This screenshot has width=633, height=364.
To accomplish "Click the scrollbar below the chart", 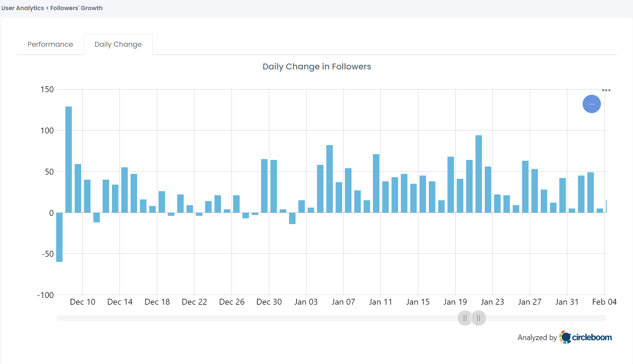I will (253, 318).
